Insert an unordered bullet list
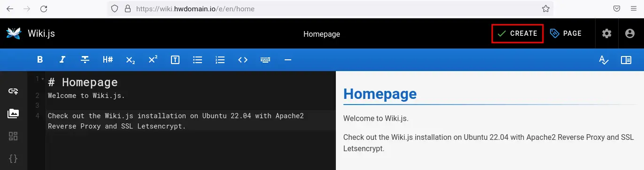644x170 pixels. point(198,60)
